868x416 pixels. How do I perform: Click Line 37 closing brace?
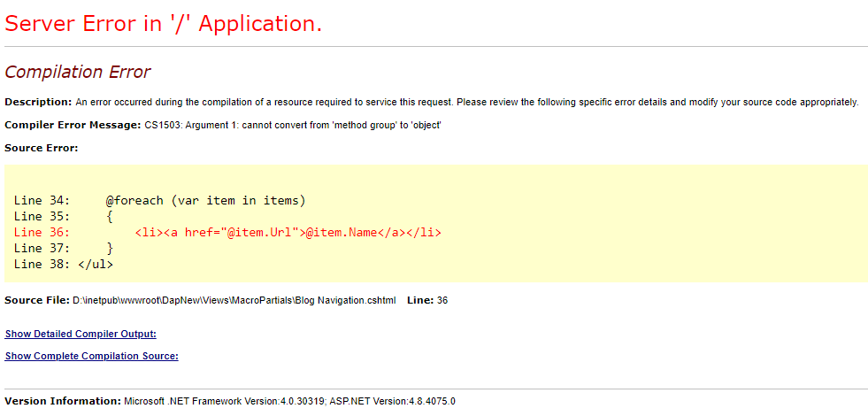coord(110,249)
